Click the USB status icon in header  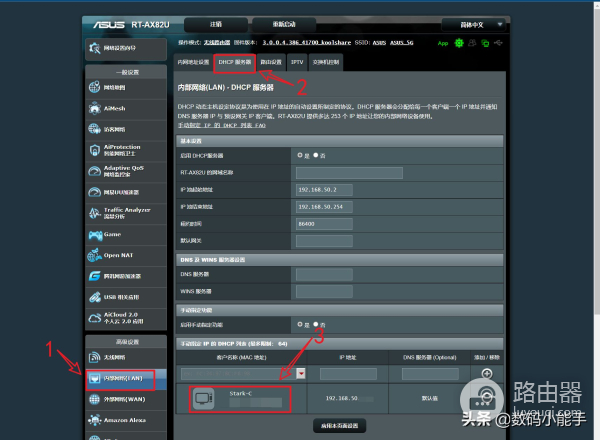[x=498, y=43]
